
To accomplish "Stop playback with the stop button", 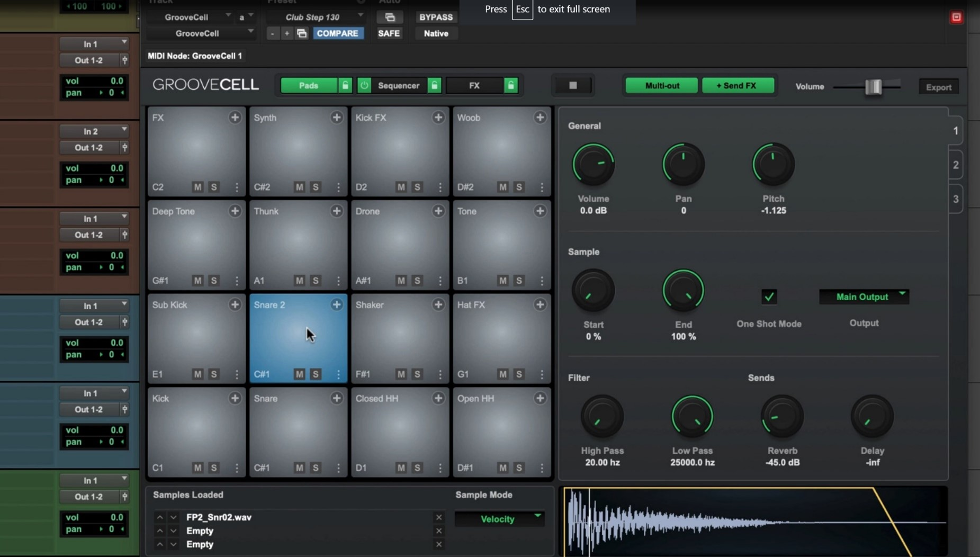I will (x=573, y=85).
